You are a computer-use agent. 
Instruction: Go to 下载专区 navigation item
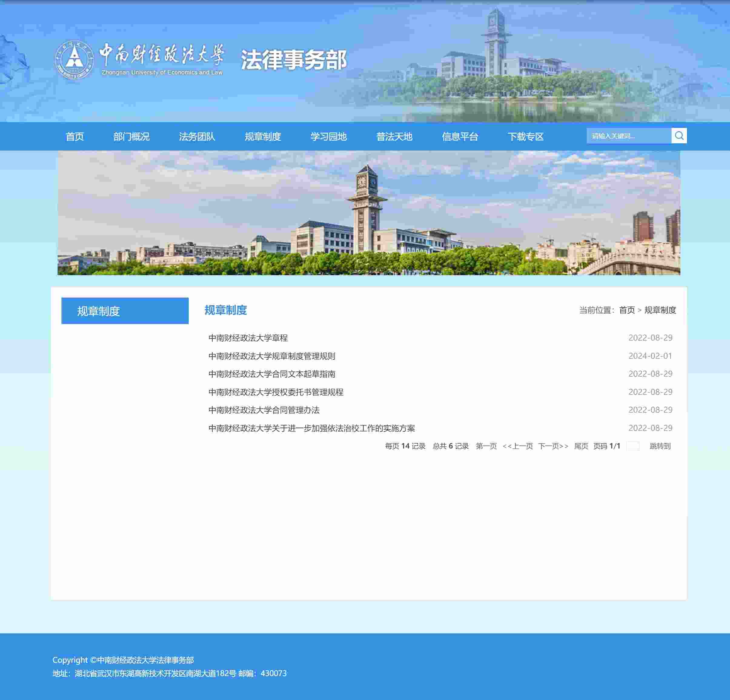[526, 136]
